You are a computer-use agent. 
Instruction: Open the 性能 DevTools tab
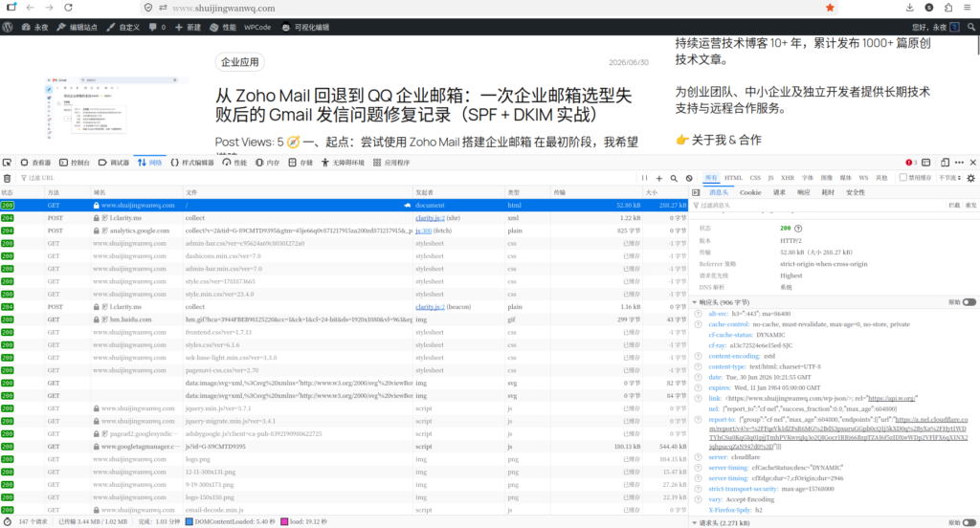[x=234, y=163]
